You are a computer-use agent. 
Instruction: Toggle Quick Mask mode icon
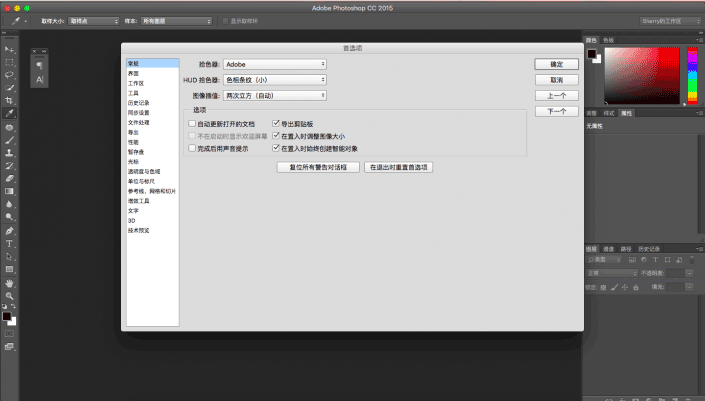click(9, 334)
